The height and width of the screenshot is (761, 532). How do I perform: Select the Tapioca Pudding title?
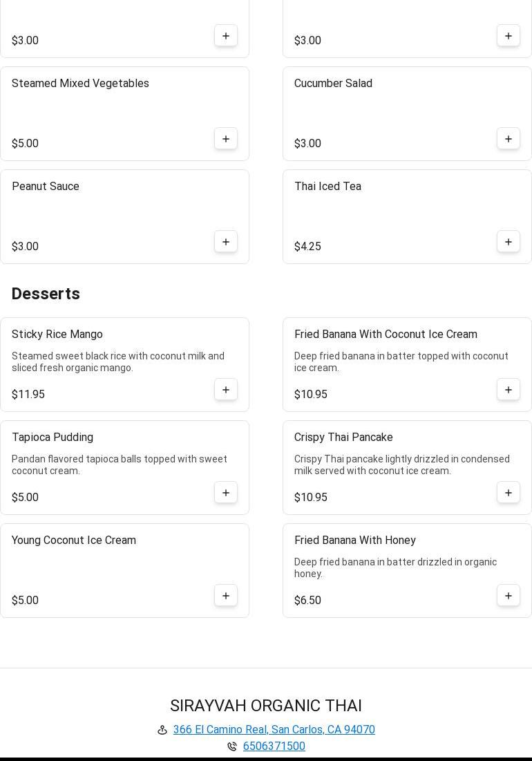click(x=53, y=438)
